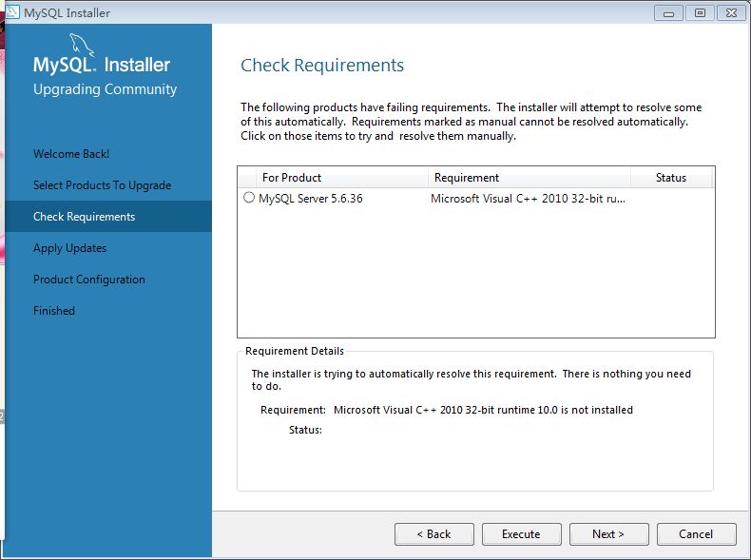751x560 pixels.
Task: Jump to the Finished step
Action: [x=53, y=311]
